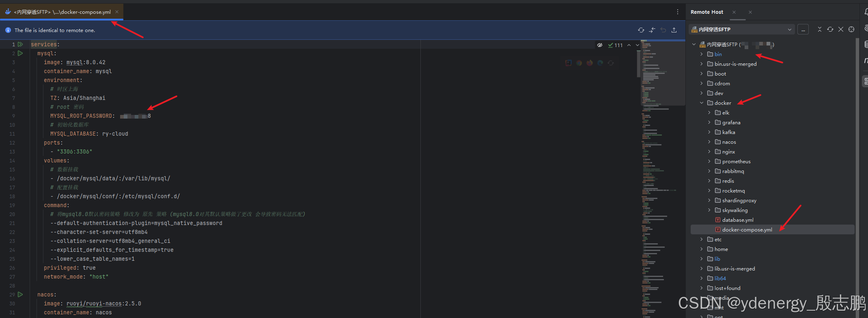Switch to the docker-compose.yml editor tab
The image size is (868, 318).
62,12
